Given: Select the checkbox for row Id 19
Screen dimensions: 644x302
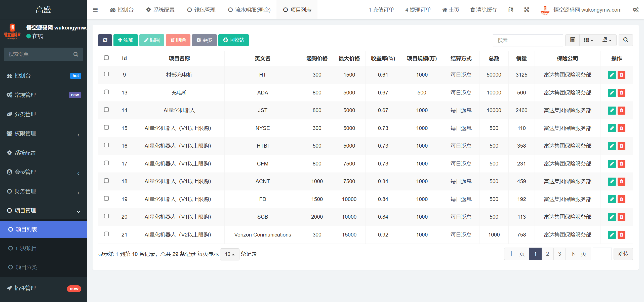Looking at the screenshot, I should point(106,199).
